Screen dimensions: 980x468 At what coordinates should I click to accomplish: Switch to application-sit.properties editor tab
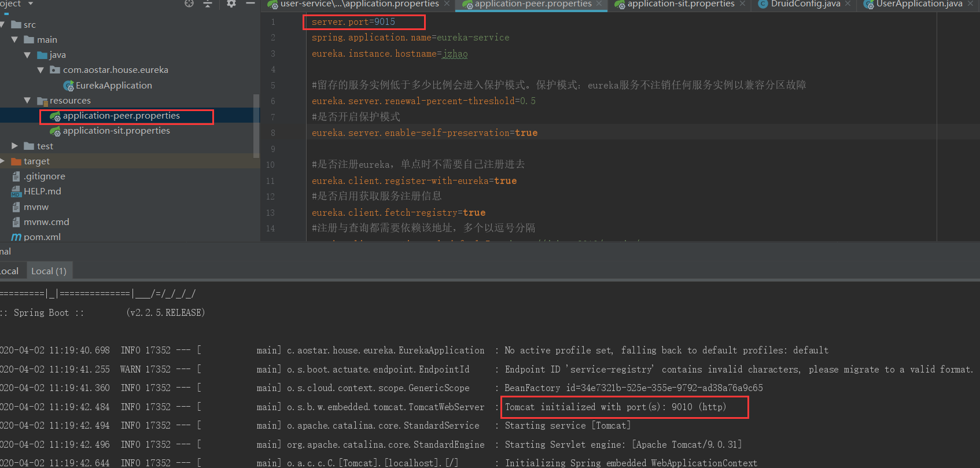[681, 4]
